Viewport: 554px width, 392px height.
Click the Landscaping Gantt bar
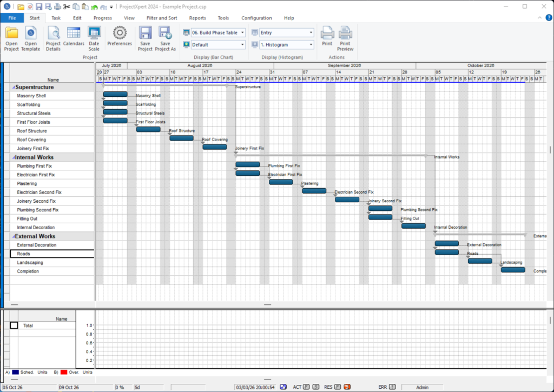[480, 261]
